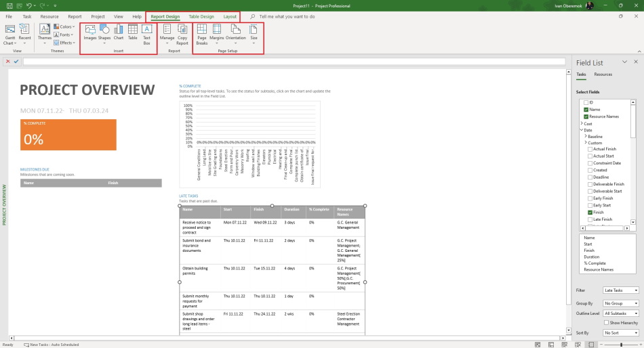Viewport: 644px width, 348px height.
Task: Open the Themes gallery
Action: coord(44,35)
